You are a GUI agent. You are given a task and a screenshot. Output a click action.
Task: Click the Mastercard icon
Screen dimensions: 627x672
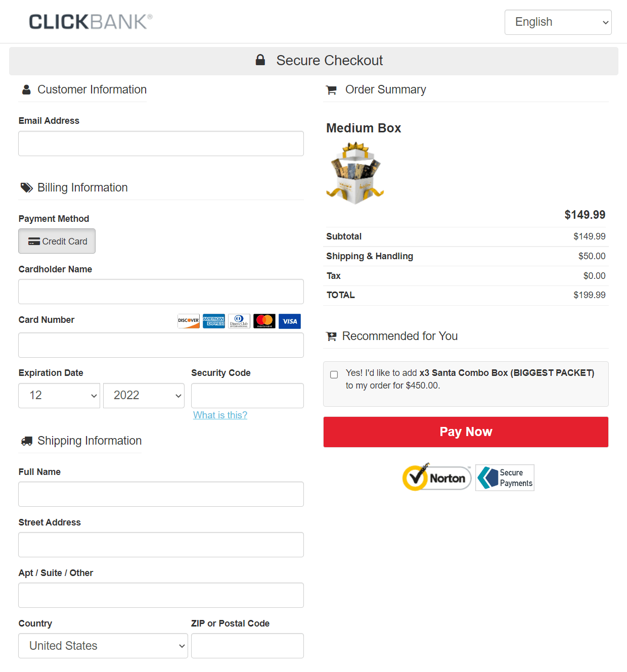tap(264, 321)
